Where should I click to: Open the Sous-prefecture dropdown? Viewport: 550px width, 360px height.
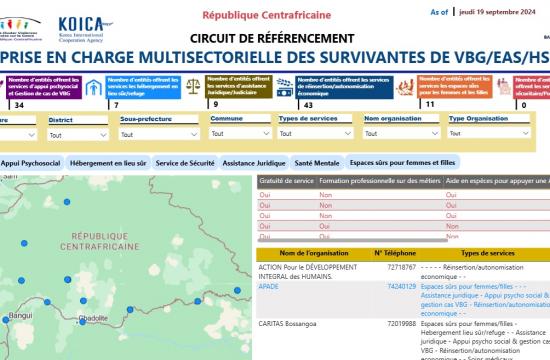click(x=159, y=134)
